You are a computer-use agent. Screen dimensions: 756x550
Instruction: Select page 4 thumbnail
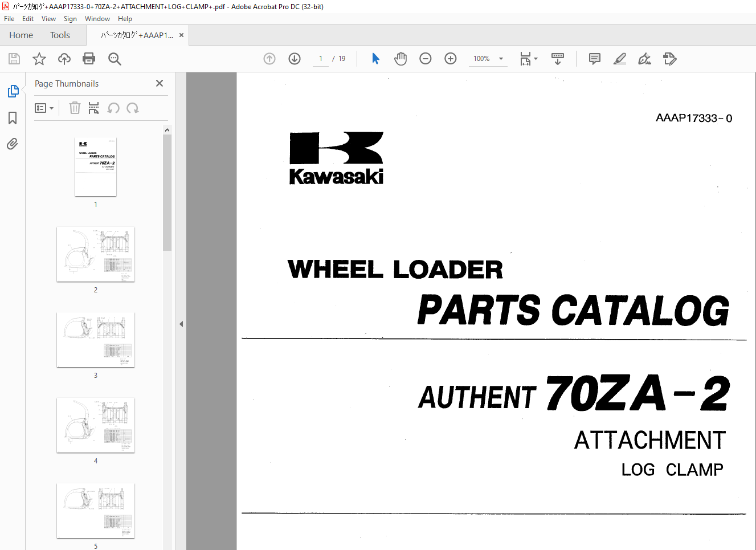(96, 425)
